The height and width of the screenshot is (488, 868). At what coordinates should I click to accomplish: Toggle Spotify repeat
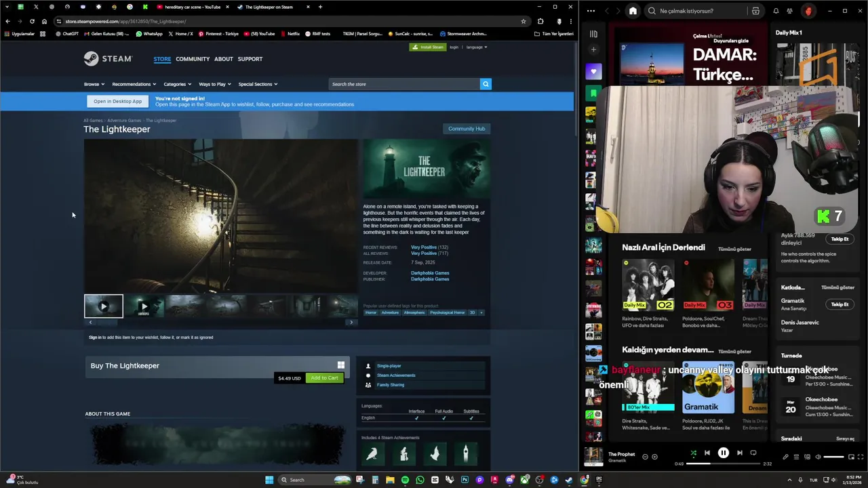[x=753, y=453]
